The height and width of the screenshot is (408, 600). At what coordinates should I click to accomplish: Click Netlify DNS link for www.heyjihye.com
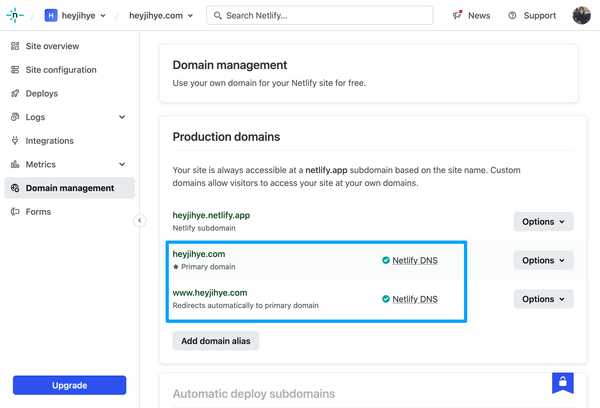click(415, 299)
